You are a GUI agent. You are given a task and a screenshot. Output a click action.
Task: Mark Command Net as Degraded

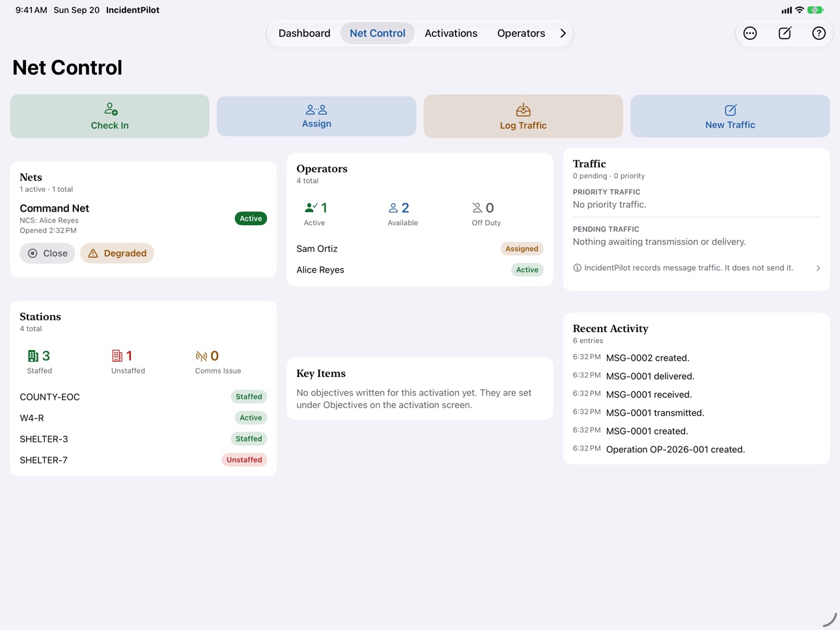(117, 253)
